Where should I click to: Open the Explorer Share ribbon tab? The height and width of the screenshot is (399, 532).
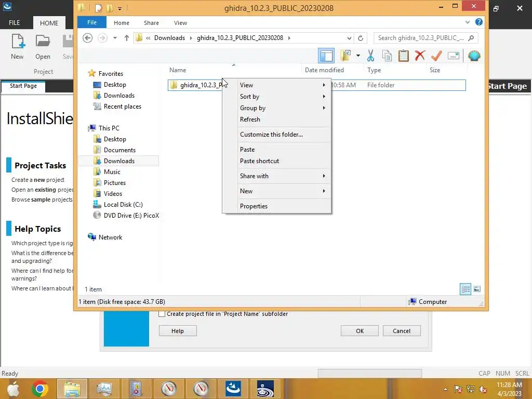tap(151, 23)
